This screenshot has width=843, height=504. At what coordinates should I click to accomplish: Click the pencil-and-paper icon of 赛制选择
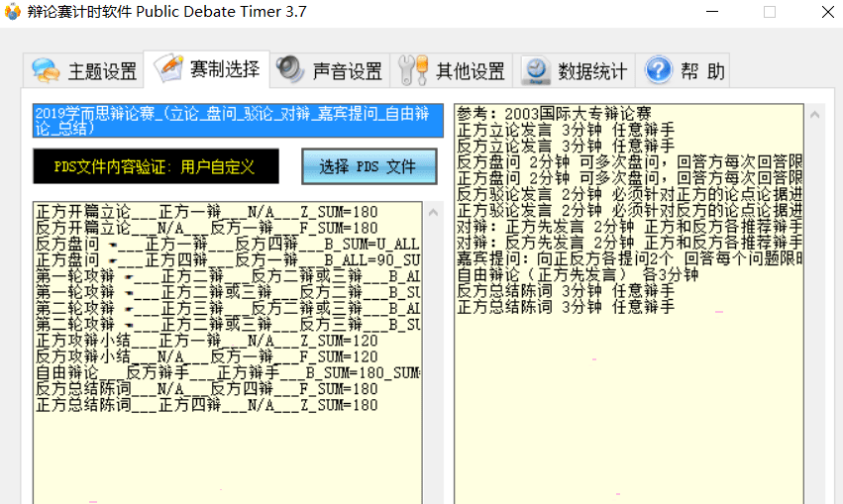click(x=168, y=67)
